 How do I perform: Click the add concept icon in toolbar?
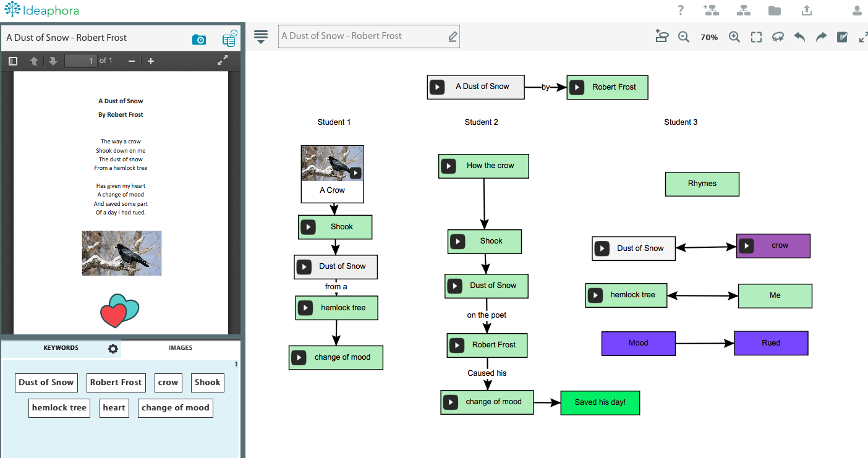(x=662, y=36)
